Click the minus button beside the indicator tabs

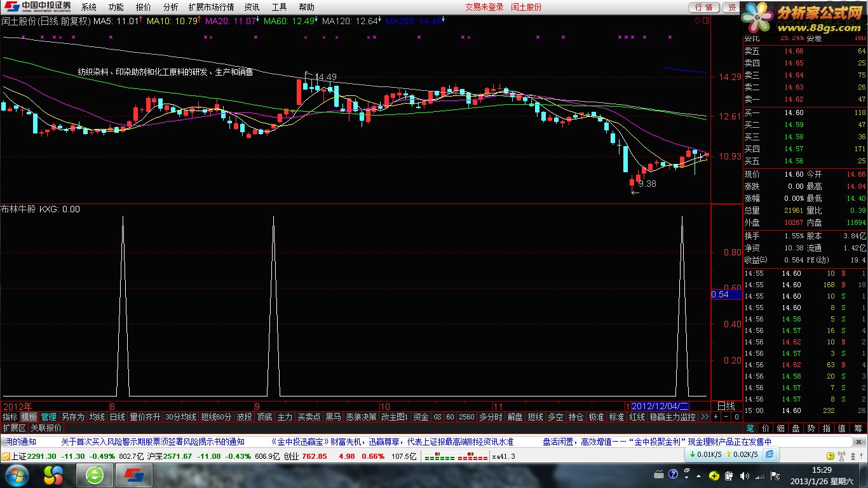(x=726, y=417)
